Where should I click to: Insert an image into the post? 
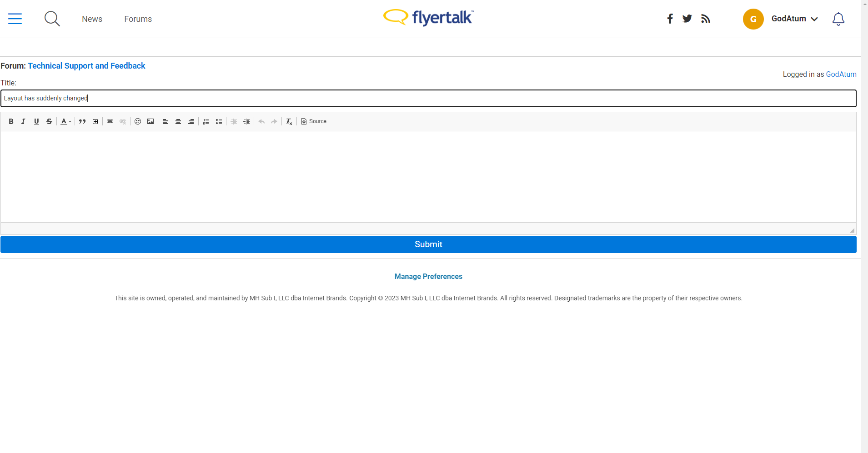click(151, 121)
